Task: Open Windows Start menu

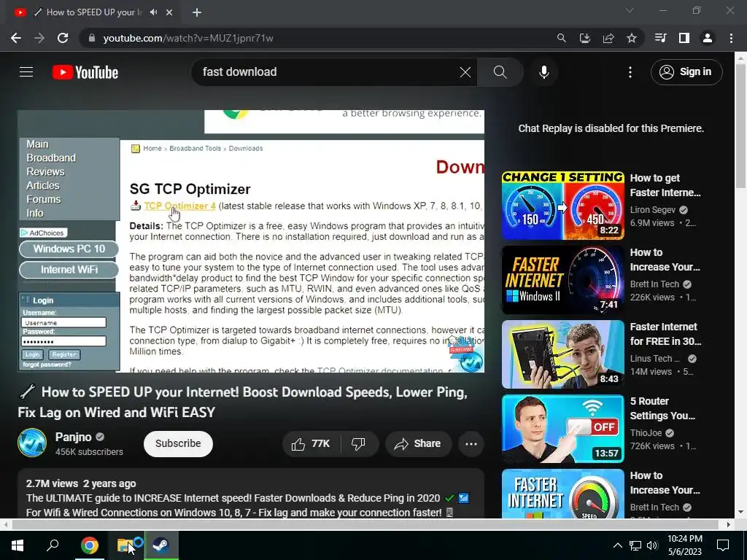Action: tap(18, 545)
